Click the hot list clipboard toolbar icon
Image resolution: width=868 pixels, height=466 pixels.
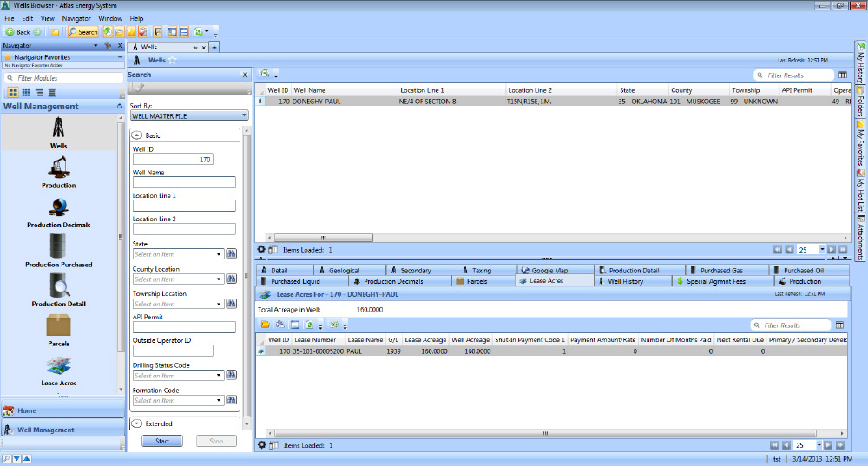(x=142, y=32)
